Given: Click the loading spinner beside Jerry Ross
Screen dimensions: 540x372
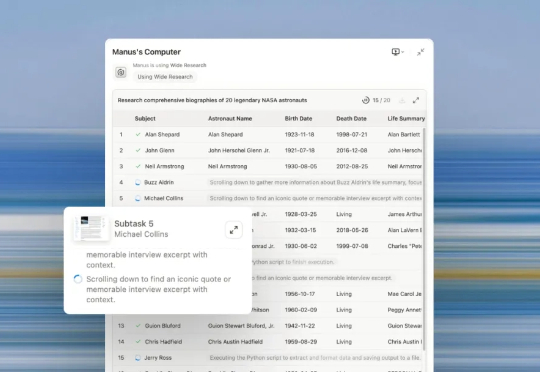Looking at the screenshot, I should [138, 358].
